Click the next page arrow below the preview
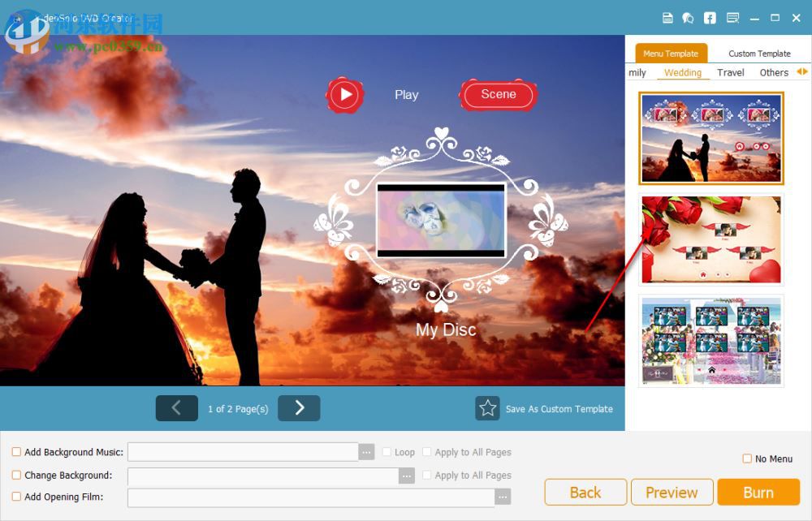Screen dimensions: 812x521 [299, 408]
